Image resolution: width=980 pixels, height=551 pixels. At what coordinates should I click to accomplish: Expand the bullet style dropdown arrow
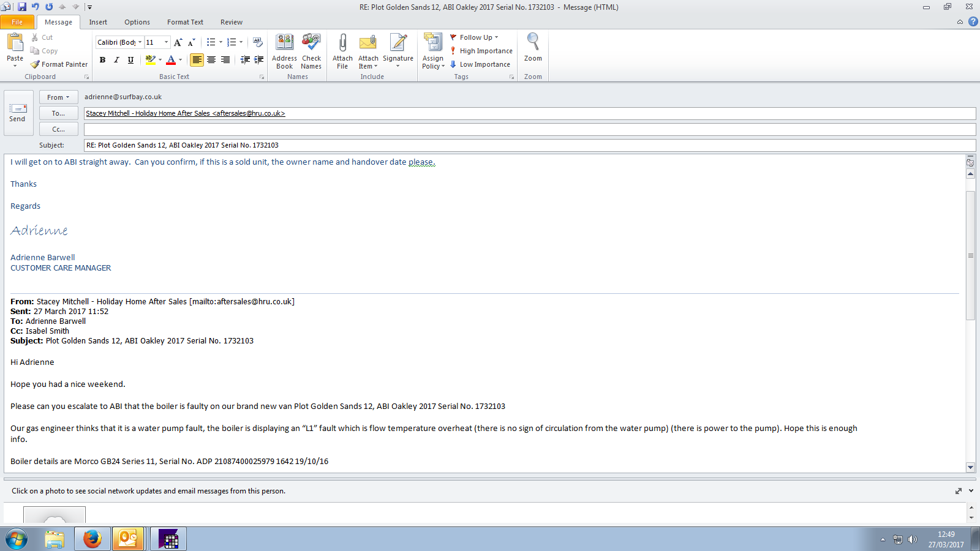pos(221,42)
